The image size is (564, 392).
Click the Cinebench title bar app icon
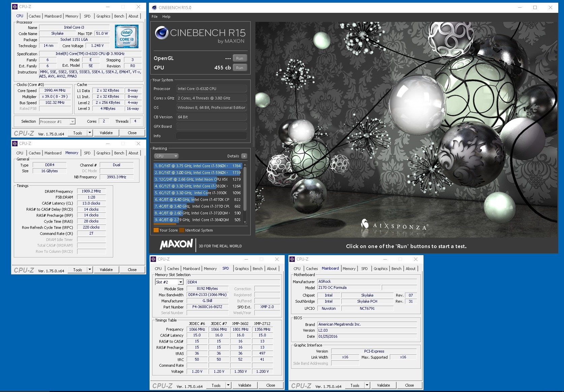click(154, 7)
